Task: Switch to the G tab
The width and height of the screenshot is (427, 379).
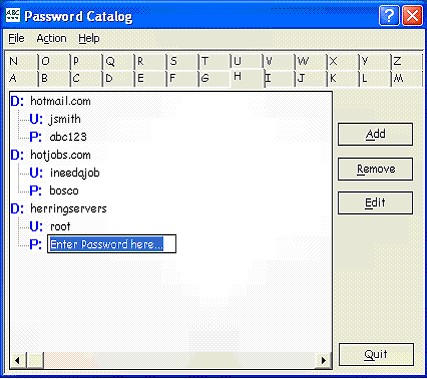Action: pos(214,79)
